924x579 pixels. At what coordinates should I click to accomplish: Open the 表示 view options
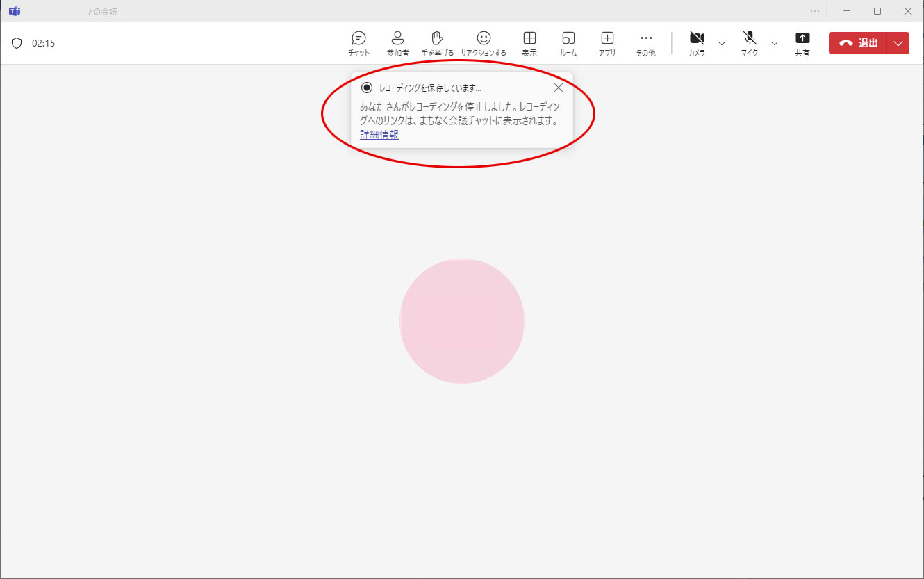tap(529, 42)
